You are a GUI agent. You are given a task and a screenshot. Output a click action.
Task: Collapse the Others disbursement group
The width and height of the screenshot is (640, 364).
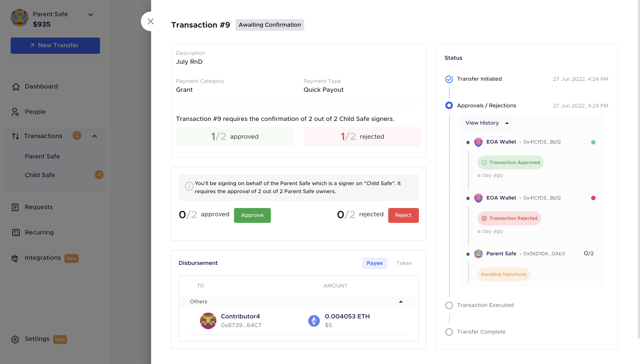click(x=401, y=302)
